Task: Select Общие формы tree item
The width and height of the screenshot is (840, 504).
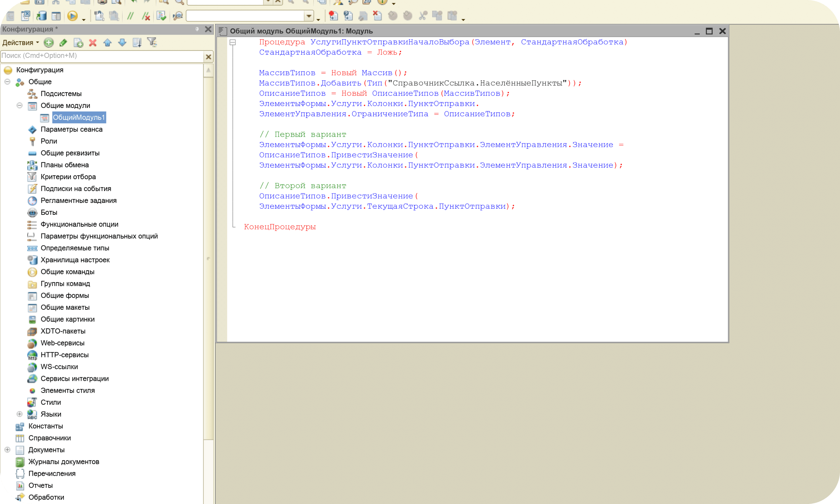Action: [x=65, y=296]
